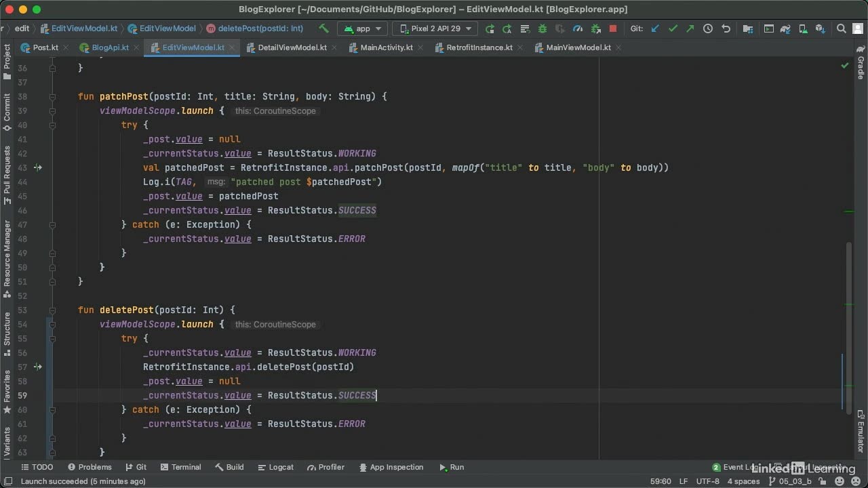Open the SDK Manager cube icon
Viewport: 868px width, 488px height.
[821, 28]
